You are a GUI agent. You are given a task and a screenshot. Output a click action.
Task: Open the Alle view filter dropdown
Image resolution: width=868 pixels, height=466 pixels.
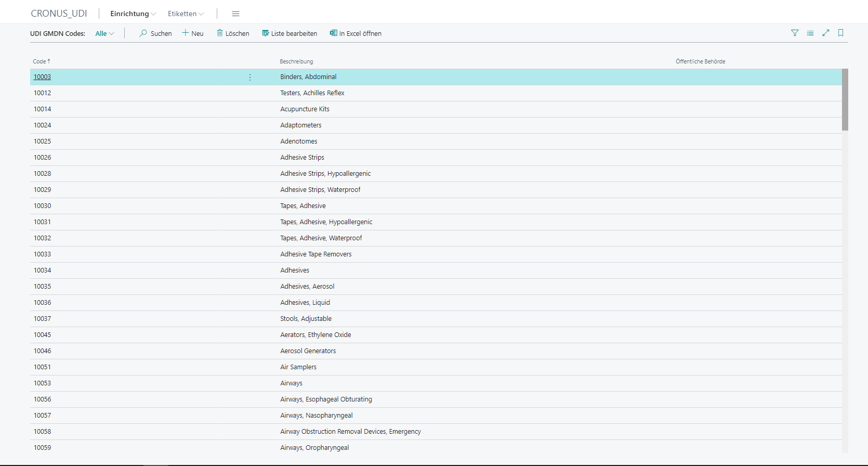(x=104, y=34)
